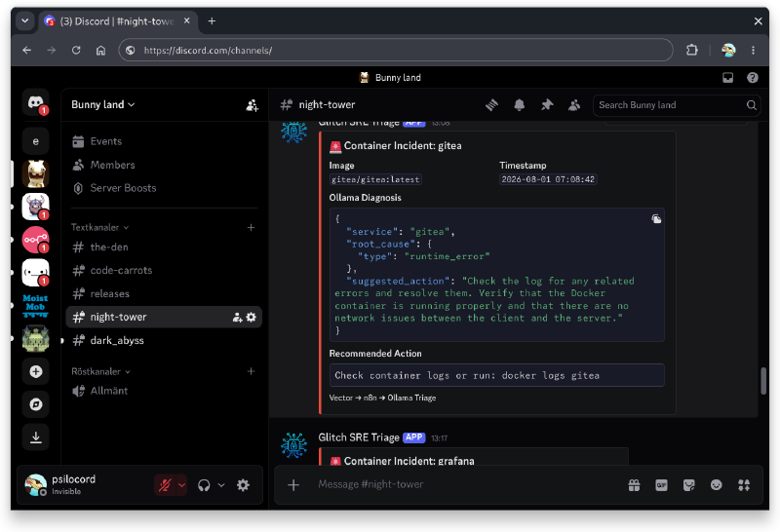Image resolution: width=780 pixels, height=532 pixels.
Task: Open browser three-dot menu
Action: coord(753,51)
